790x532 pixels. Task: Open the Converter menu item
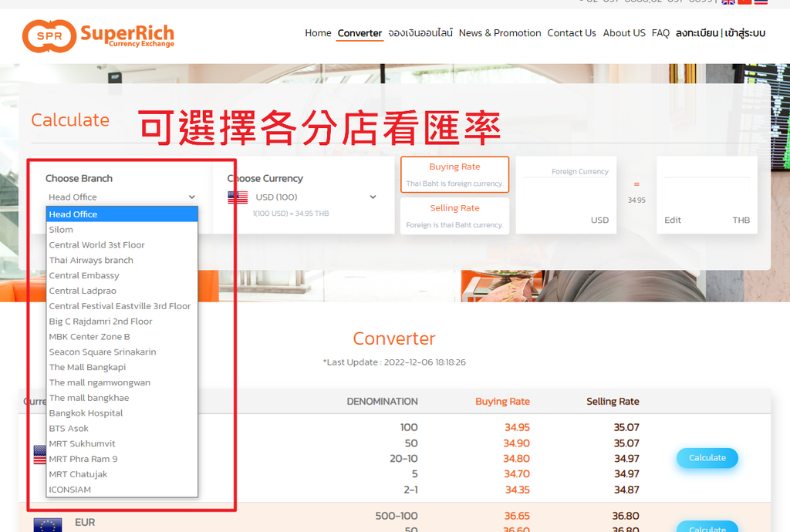pos(360,33)
